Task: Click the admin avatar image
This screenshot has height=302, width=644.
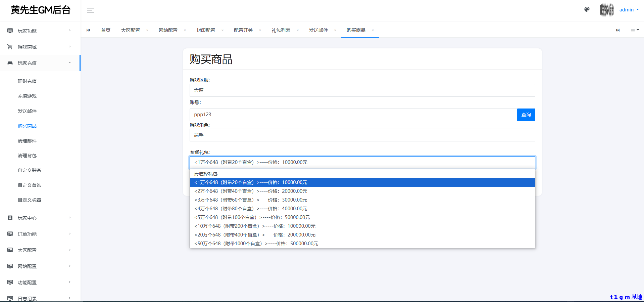Action: (x=607, y=10)
